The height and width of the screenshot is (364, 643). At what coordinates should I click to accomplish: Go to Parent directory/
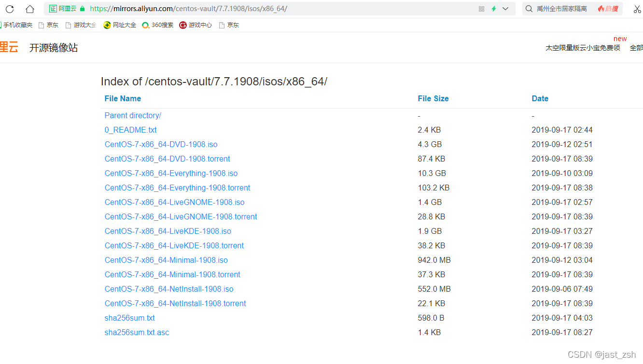(133, 115)
